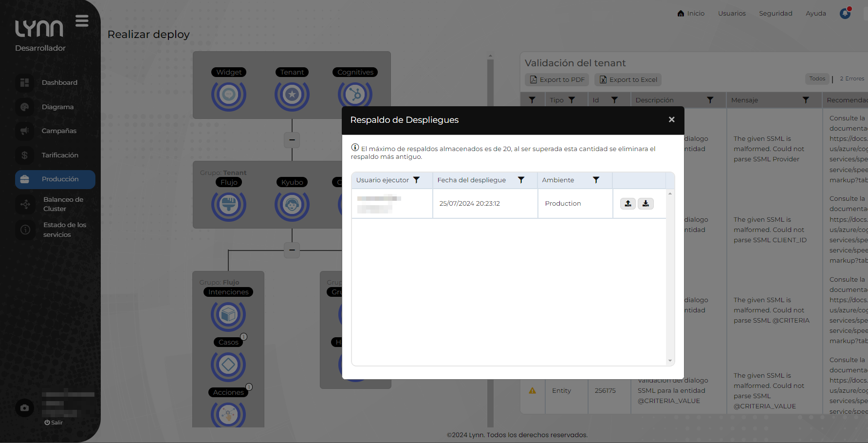Viewport: 868px width, 443px height.
Task: Click the Export to Excel button
Action: [x=628, y=80]
